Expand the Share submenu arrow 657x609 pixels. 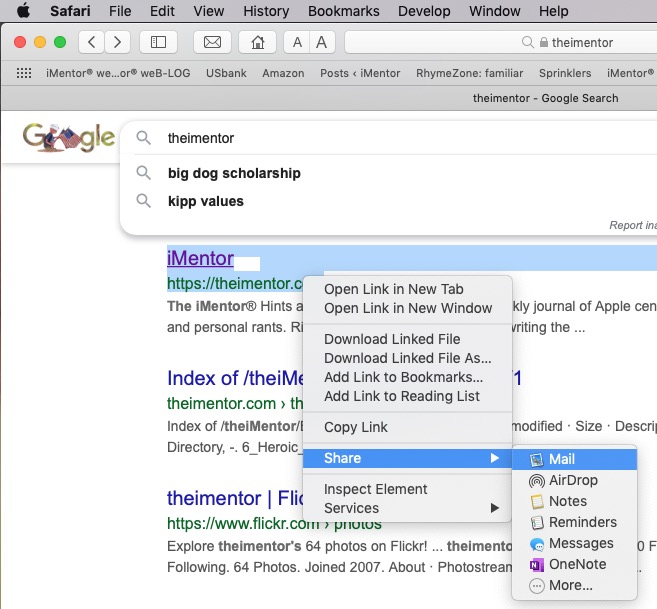click(495, 458)
